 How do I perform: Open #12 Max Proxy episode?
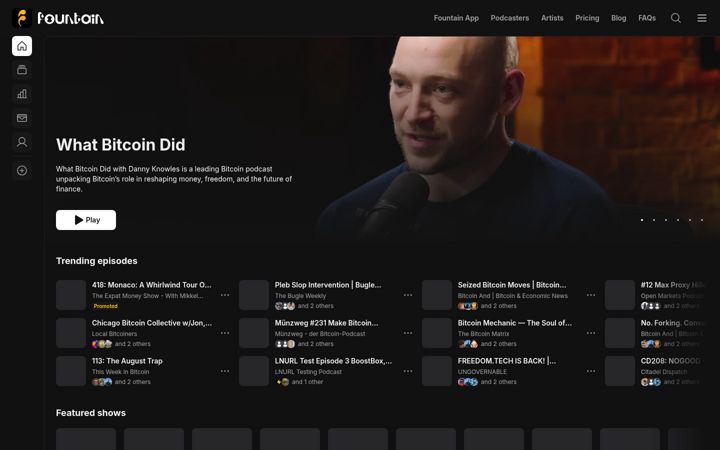pyautogui.click(x=672, y=285)
